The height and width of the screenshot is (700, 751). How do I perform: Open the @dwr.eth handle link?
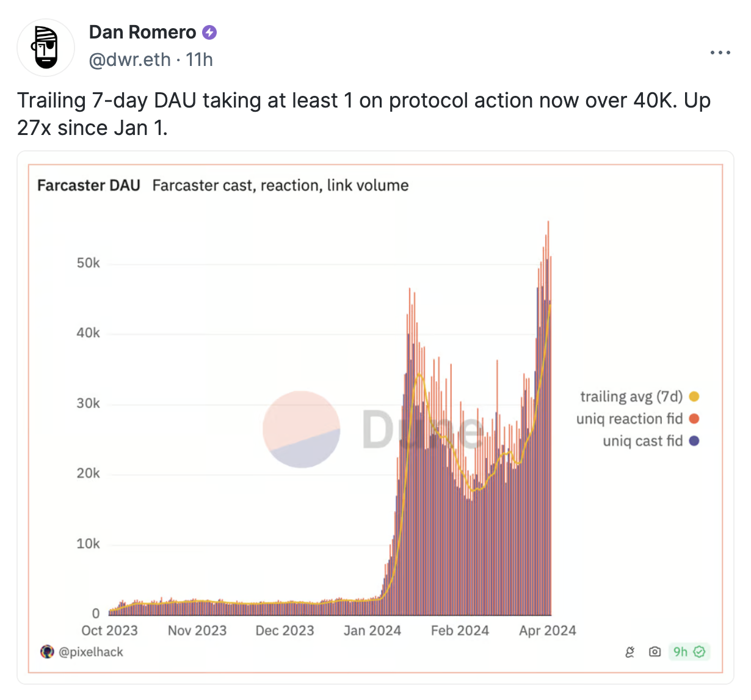pos(129,60)
